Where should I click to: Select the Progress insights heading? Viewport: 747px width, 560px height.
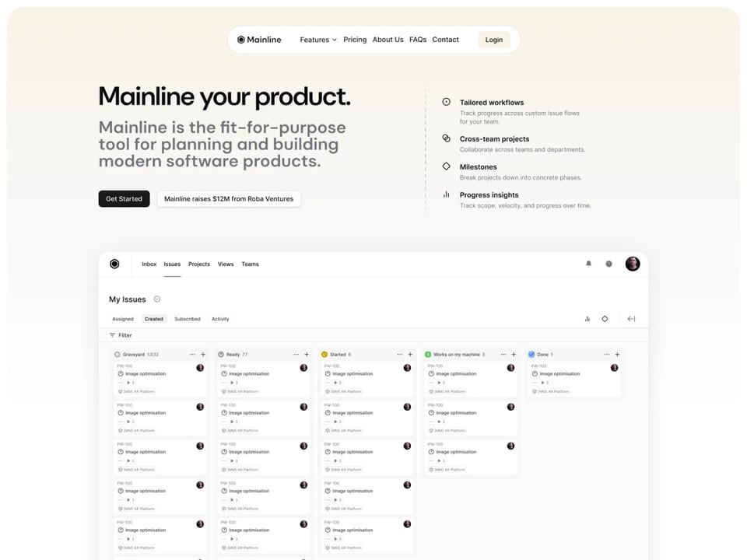point(489,194)
